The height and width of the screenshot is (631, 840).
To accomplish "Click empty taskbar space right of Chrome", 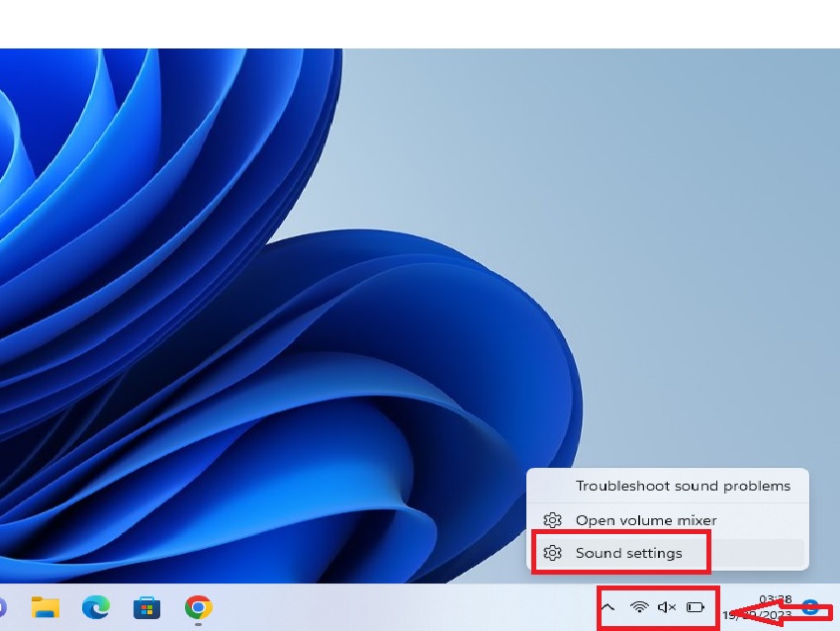I will tap(396, 607).
